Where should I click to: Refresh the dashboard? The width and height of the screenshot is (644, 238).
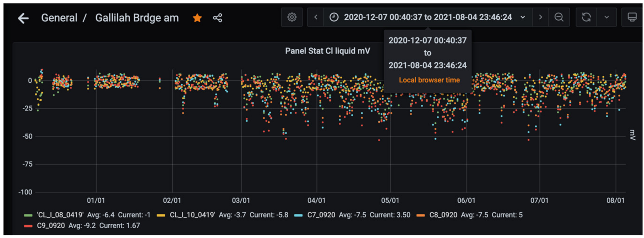click(x=586, y=17)
